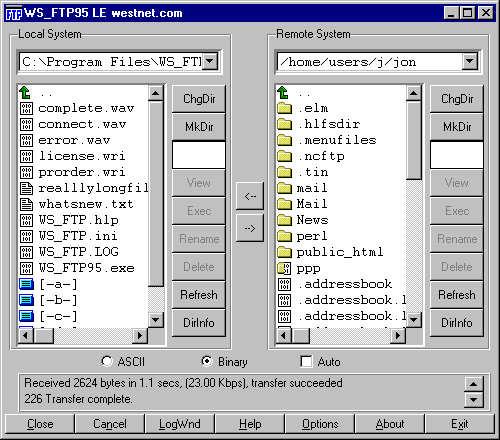Open the Options button at bottom
Screen dimensions: 500x440
click(x=320, y=424)
